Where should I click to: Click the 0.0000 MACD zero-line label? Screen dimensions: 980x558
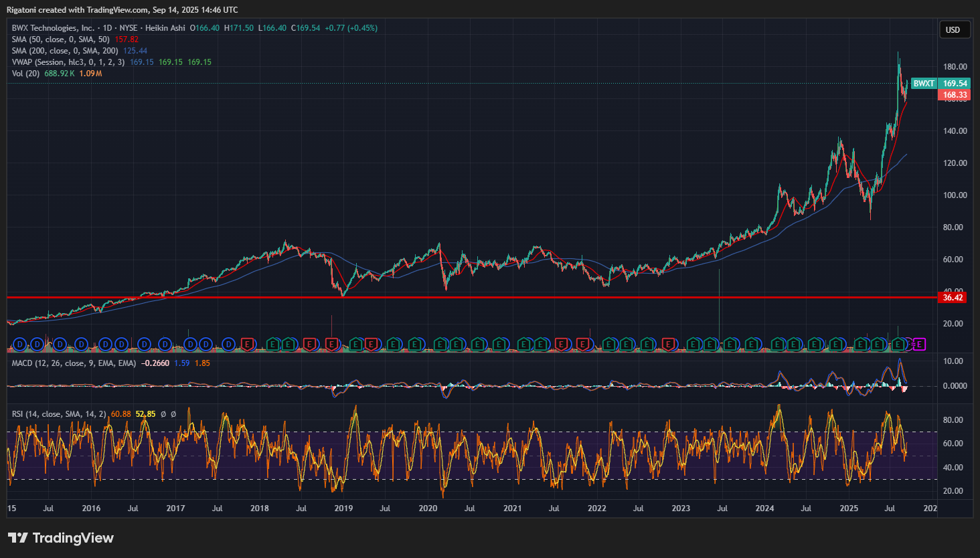point(955,386)
